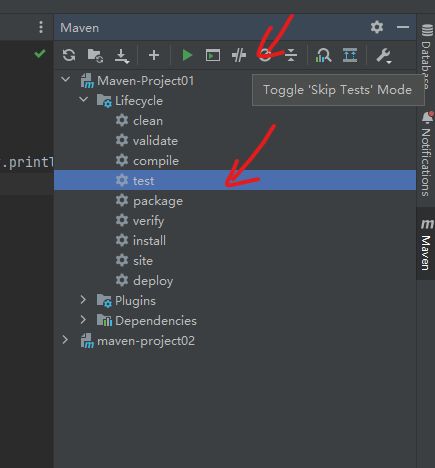Click Maven module icon of Maven-Project01
The height and width of the screenshot is (468, 435).
[87, 81]
